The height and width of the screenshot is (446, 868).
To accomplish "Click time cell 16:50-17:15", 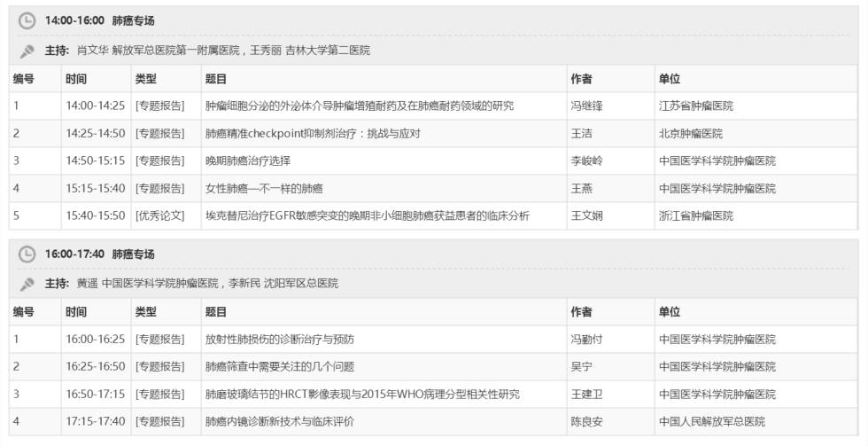I will tap(96, 394).
